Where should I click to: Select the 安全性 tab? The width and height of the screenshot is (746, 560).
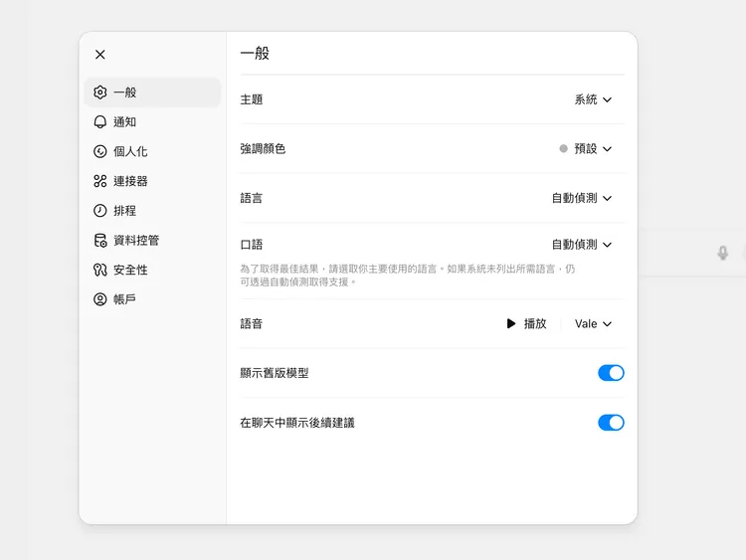click(x=152, y=270)
